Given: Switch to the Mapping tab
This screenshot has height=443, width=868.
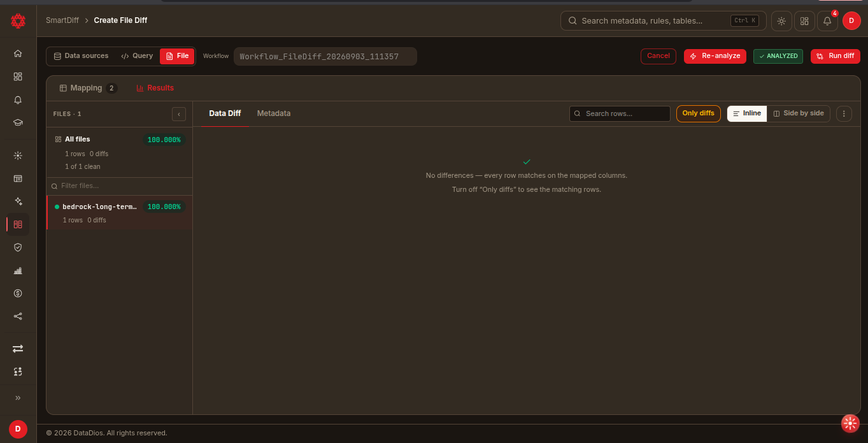Looking at the screenshot, I should tap(88, 88).
